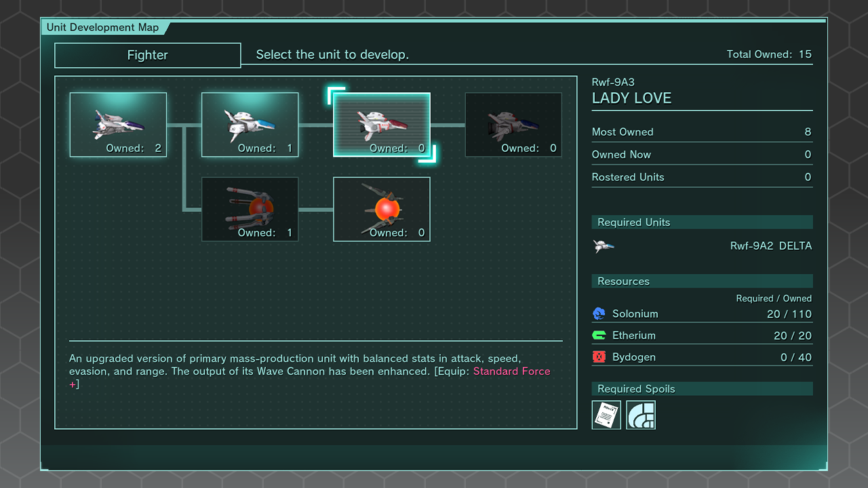The image size is (868, 488).
Task: Click the Total Owned counter
Action: [x=768, y=54]
